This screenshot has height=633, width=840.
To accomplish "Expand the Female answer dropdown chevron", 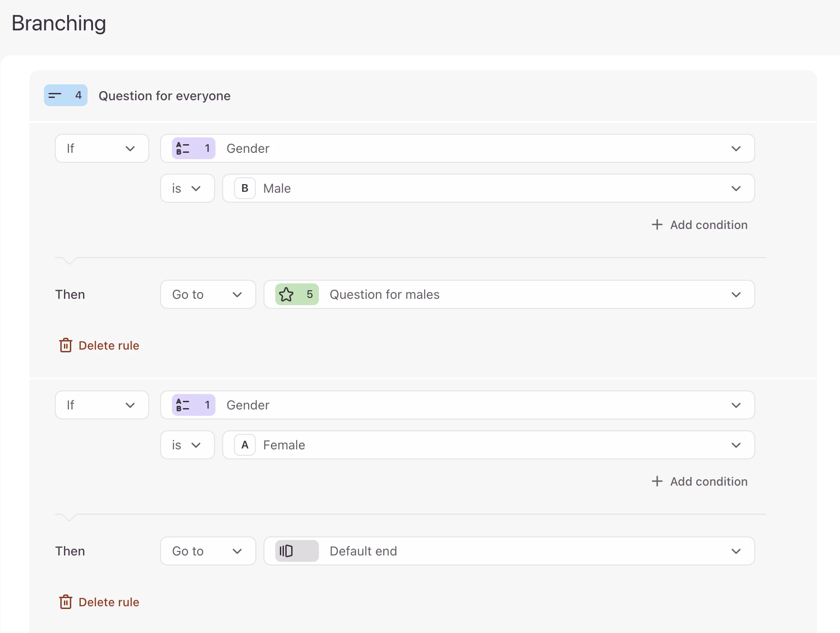I will (x=736, y=445).
